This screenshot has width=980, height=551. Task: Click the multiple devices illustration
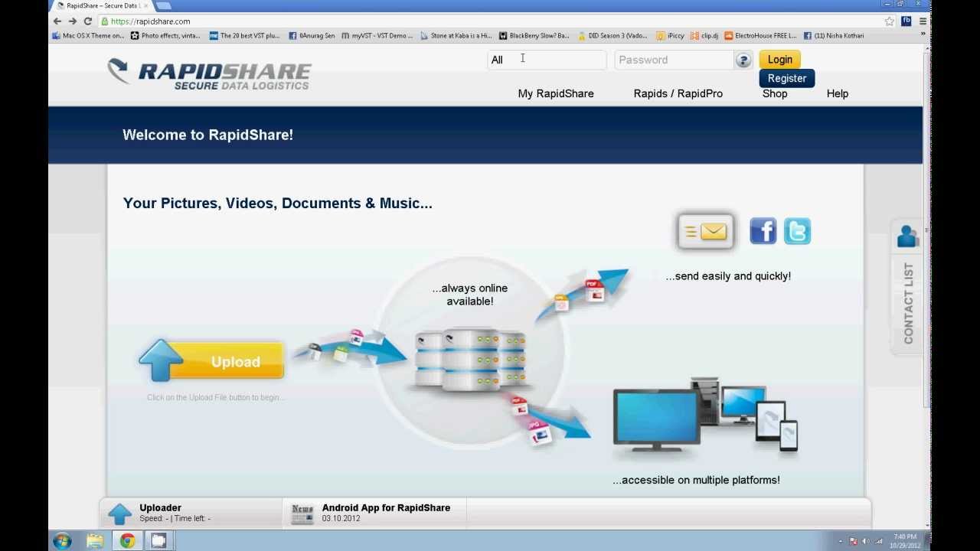click(705, 414)
